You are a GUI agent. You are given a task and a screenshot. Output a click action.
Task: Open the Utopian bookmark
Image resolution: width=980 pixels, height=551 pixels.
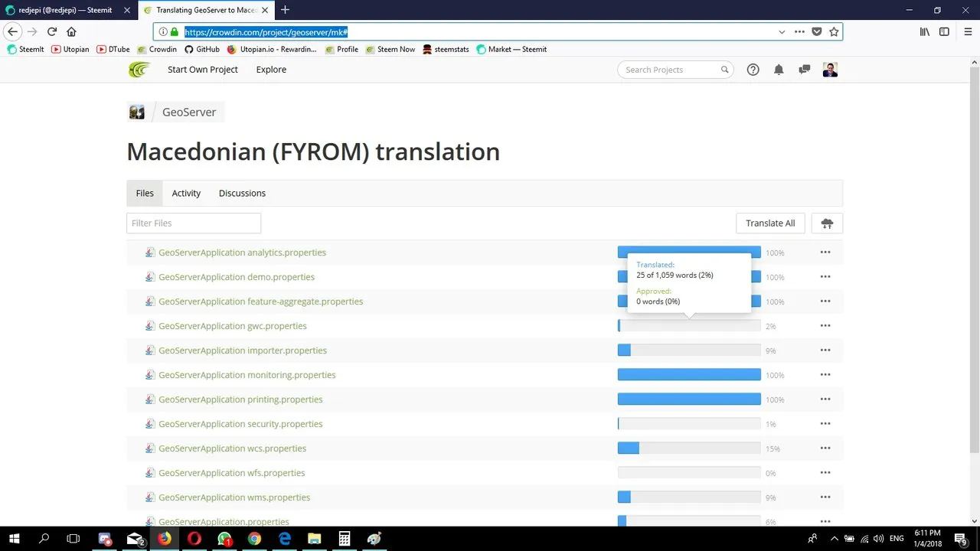click(x=70, y=49)
